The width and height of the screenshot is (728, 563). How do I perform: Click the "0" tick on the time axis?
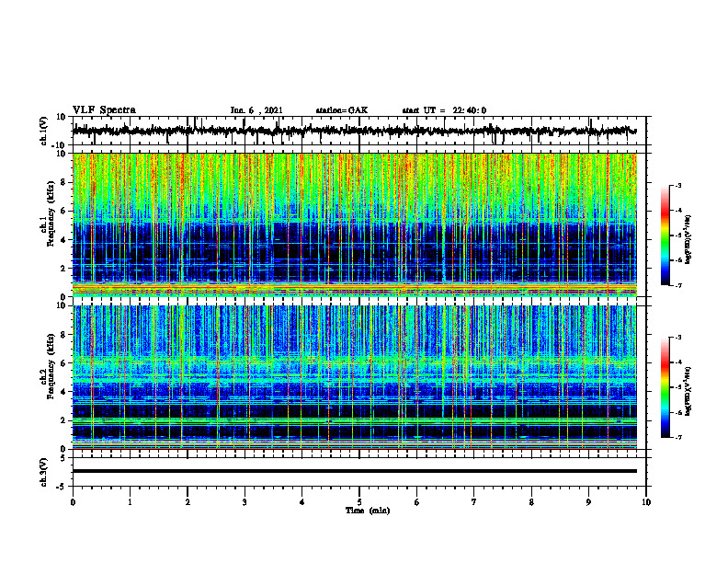(73, 502)
